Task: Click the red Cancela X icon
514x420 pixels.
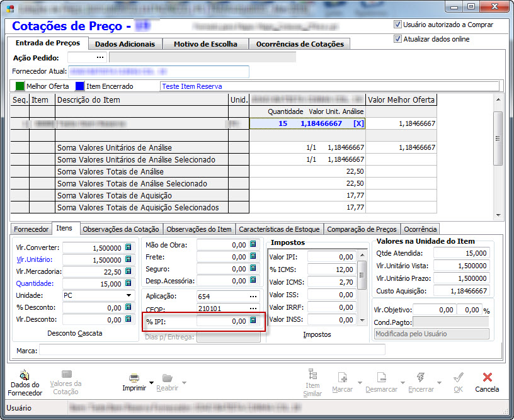Action: coord(486,377)
